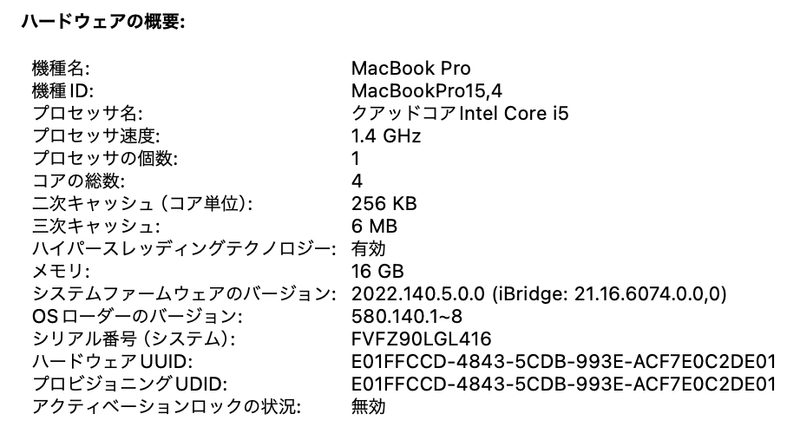Select the 256 KB L2 cache value
This screenshot has height=441, width=800.
pos(384,203)
